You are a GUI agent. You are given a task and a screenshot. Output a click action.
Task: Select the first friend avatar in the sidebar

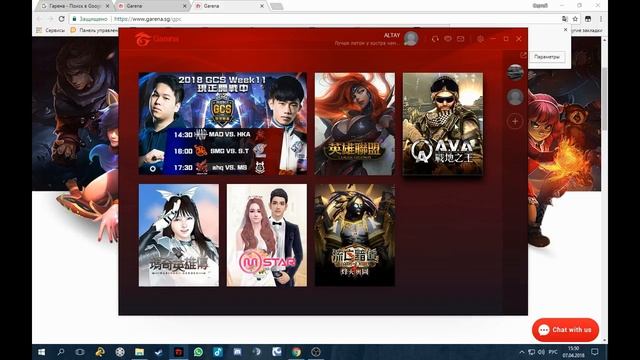pyautogui.click(x=515, y=72)
